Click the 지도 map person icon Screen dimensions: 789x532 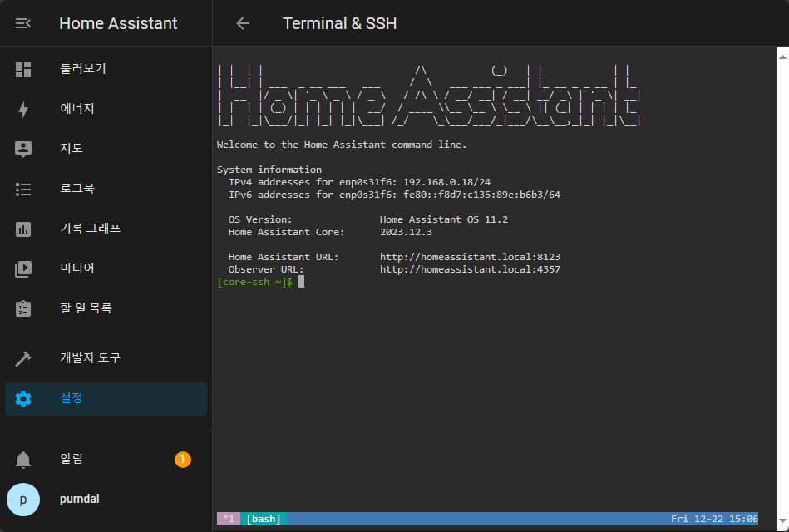pyautogui.click(x=23, y=149)
